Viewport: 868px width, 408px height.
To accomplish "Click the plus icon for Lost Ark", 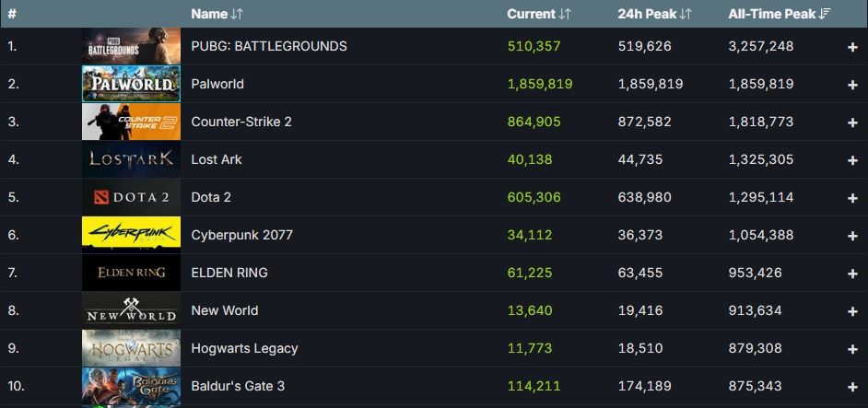I will [852, 159].
